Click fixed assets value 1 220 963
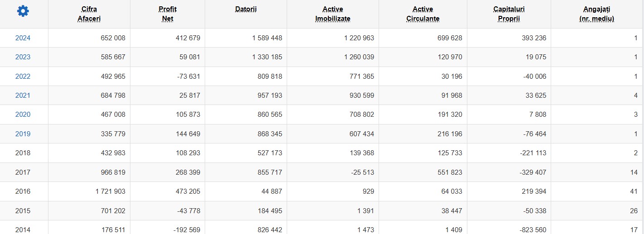Viewport: 644px width, 234px height. (x=359, y=38)
